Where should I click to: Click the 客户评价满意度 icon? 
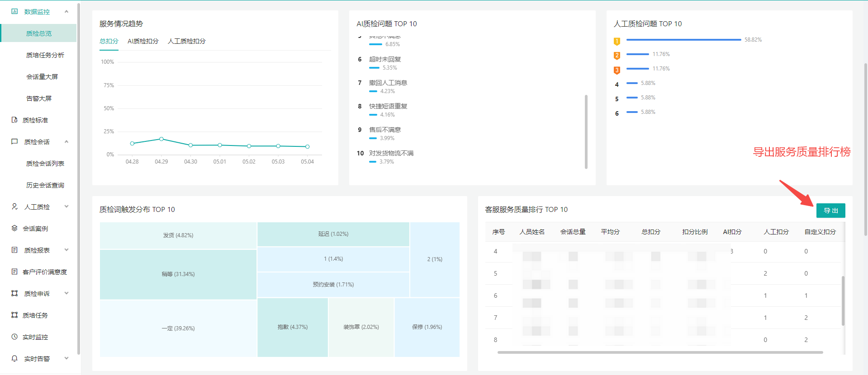tap(14, 272)
